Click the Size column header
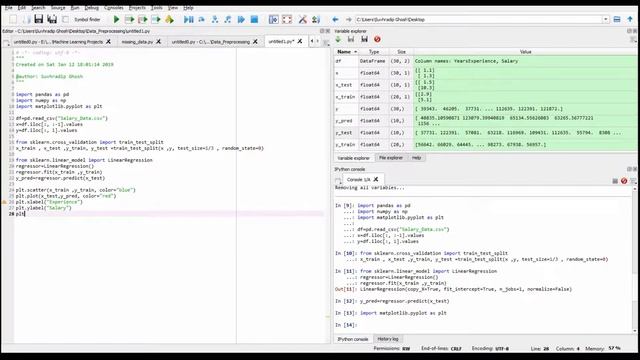The image size is (640, 360). (401, 52)
